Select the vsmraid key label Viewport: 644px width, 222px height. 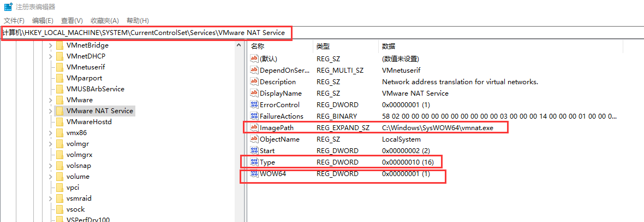[x=79, y=198]
